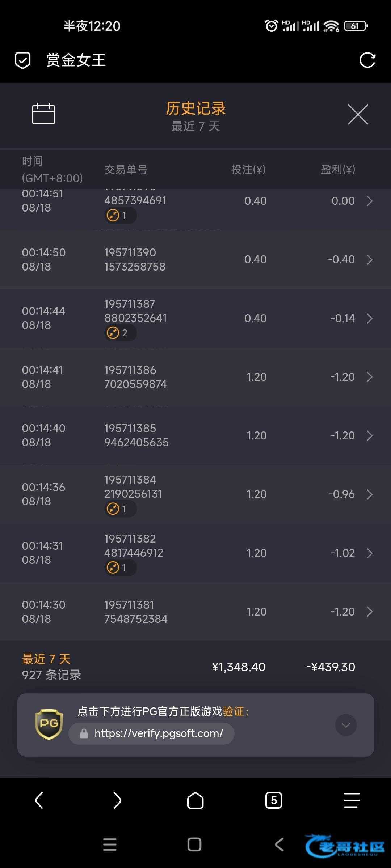Screen dimensions: 391x868
Task: Open the calendar date filter icon
Action: [x=43, y=114]
